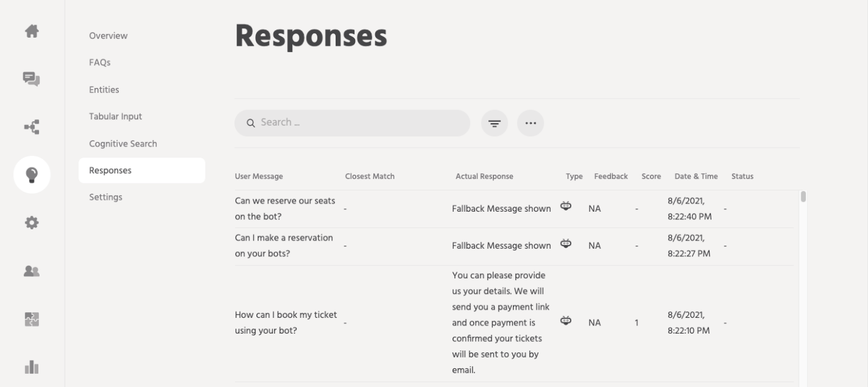Screen dimensions: 868x387
Task: Open the three-dots more options menu
Action: point(530,123)
